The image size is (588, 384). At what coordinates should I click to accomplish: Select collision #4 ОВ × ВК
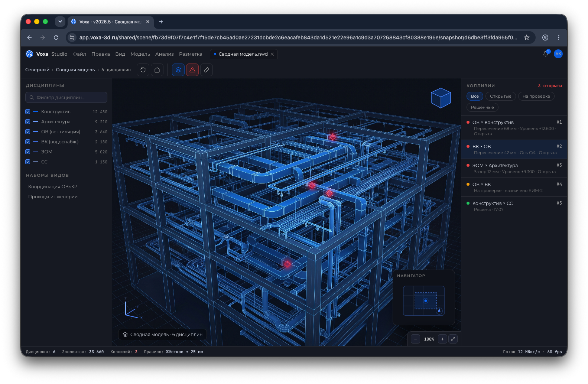[514, 187]
